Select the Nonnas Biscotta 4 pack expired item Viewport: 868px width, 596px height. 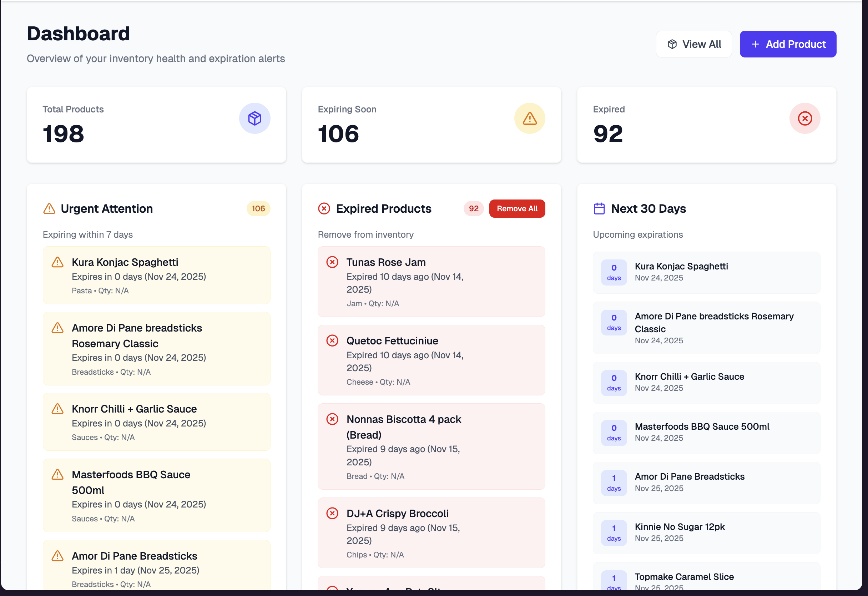[x=432, y=446]
